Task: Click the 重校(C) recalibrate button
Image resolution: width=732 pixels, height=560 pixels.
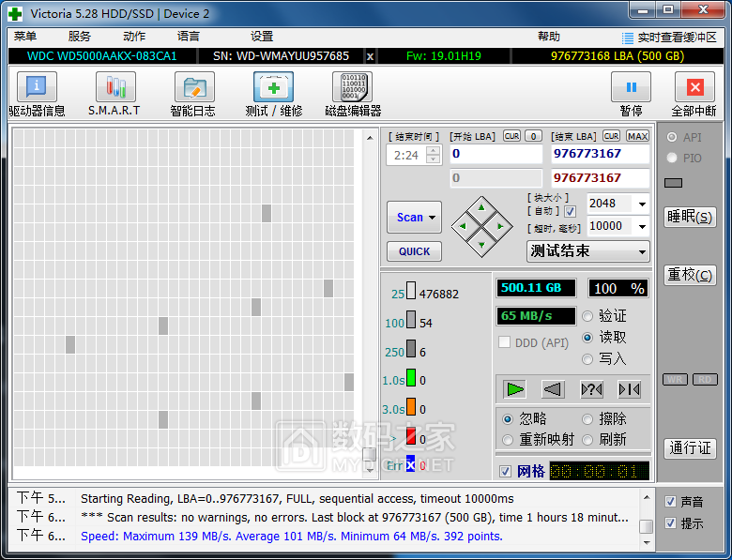Action: pyautogui.click(x=690, y=275)
